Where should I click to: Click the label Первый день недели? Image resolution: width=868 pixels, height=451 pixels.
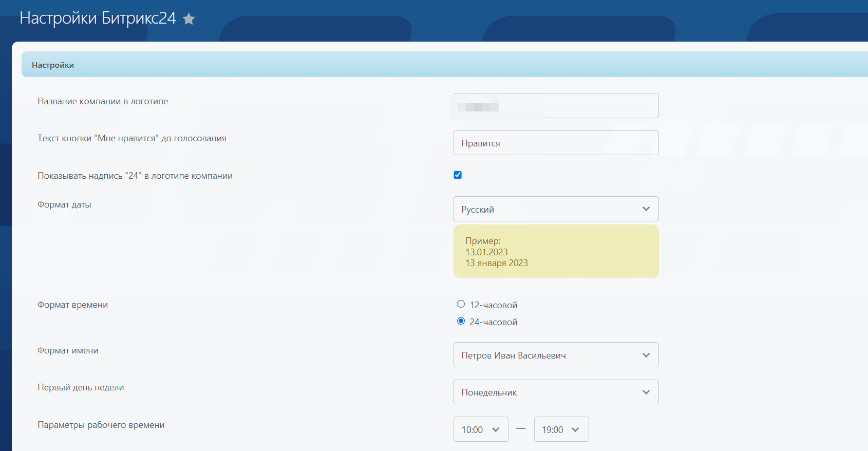pos(81,387)
